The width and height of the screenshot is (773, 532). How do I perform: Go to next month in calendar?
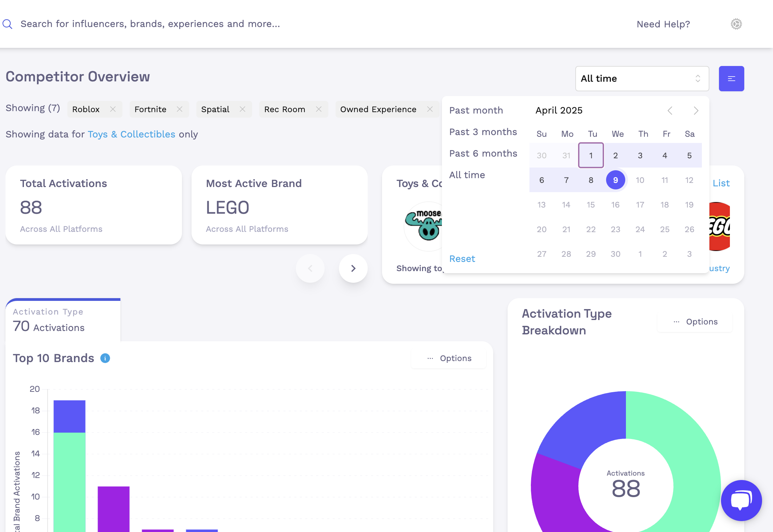pos(696,110)
